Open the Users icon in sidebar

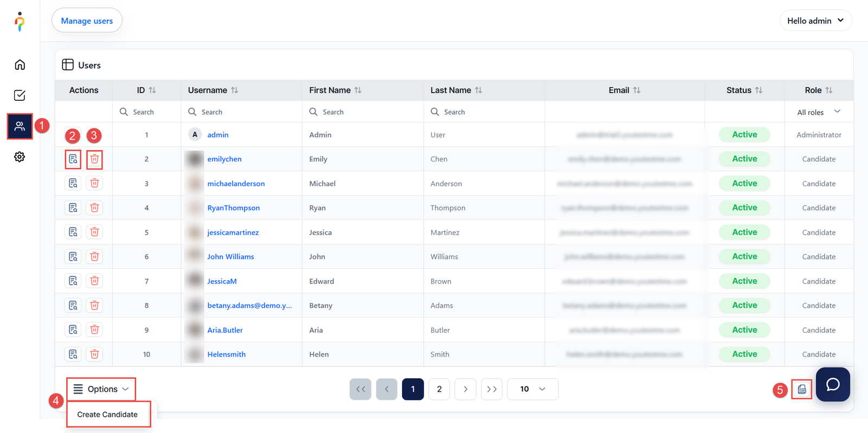pyautogui.click(x=20, y=126)
